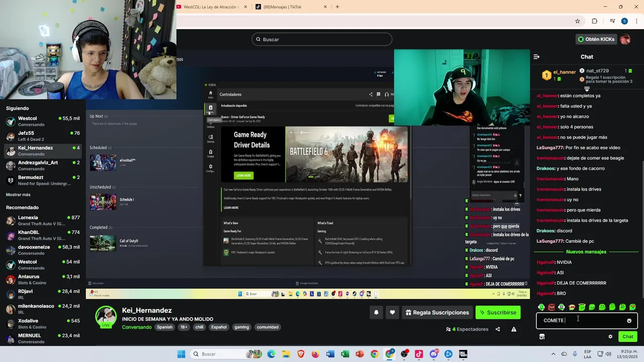Open TikTok app on taskbar
The image size is (644, 362).
pyautogui.click(x=419, y=354)
